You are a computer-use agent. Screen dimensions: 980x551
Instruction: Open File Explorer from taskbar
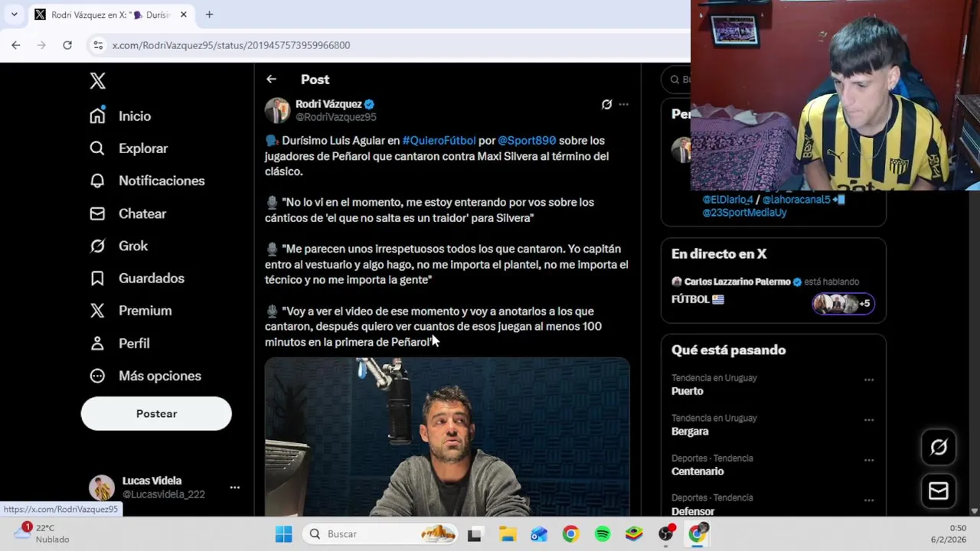pyautogui.click(x=508, y=534)
